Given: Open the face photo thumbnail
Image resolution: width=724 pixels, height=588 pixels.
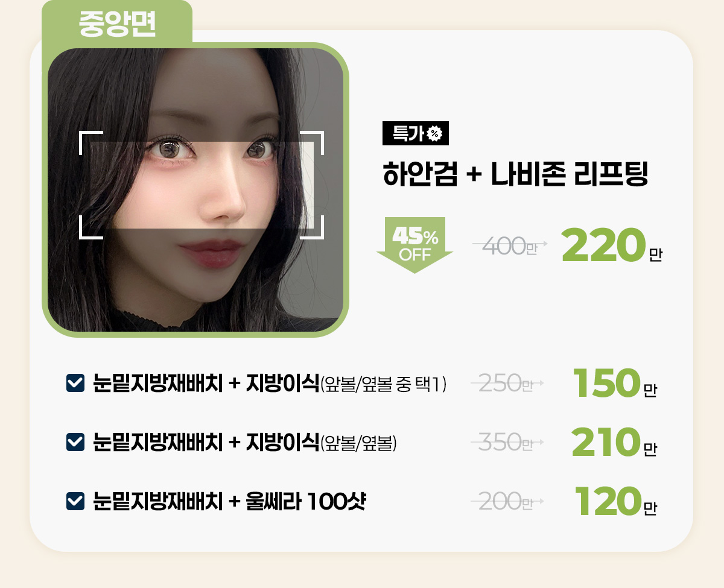Looking at the screenshot, I should click(x=195, y=190).
